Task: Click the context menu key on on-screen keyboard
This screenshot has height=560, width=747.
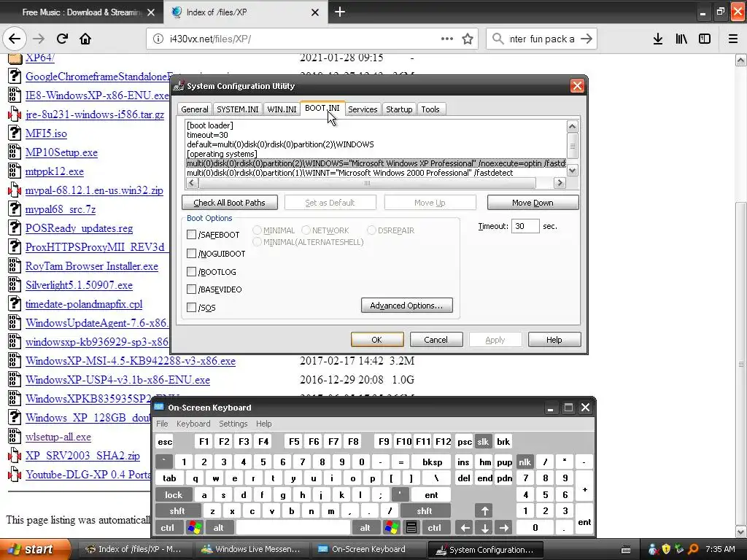Action: click(411, 528)
